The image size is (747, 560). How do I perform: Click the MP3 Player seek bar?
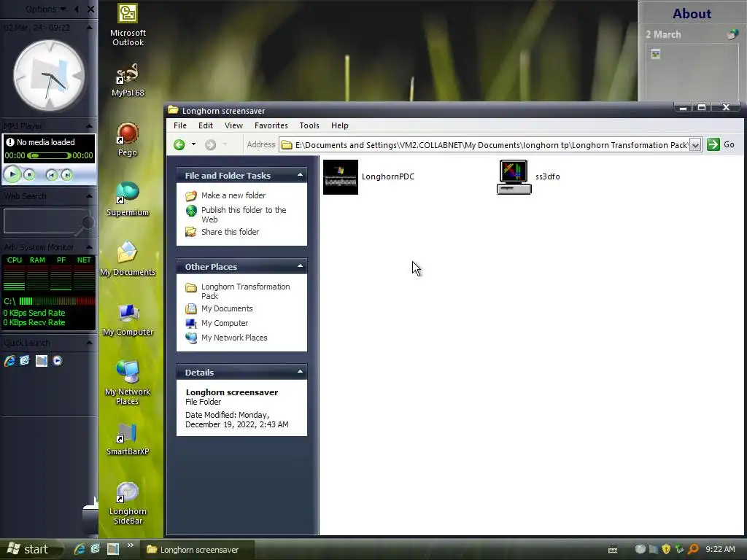click(49, 156)
